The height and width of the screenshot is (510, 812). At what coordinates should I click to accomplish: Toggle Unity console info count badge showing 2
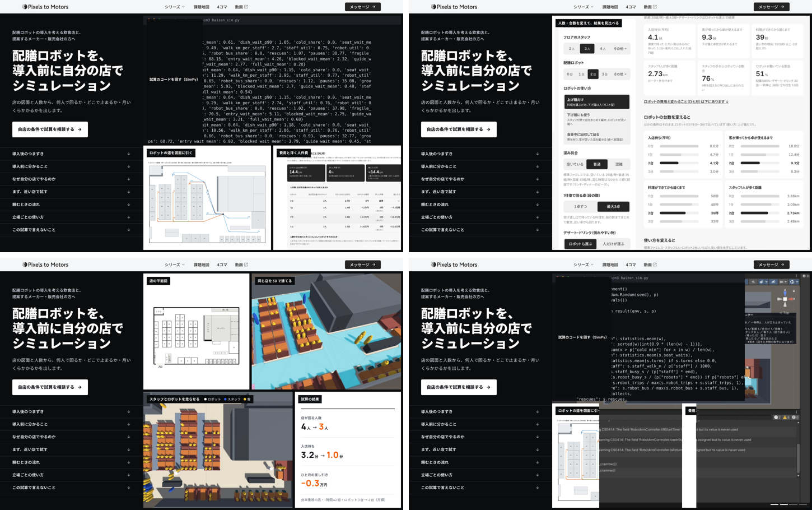click(777, 418)
